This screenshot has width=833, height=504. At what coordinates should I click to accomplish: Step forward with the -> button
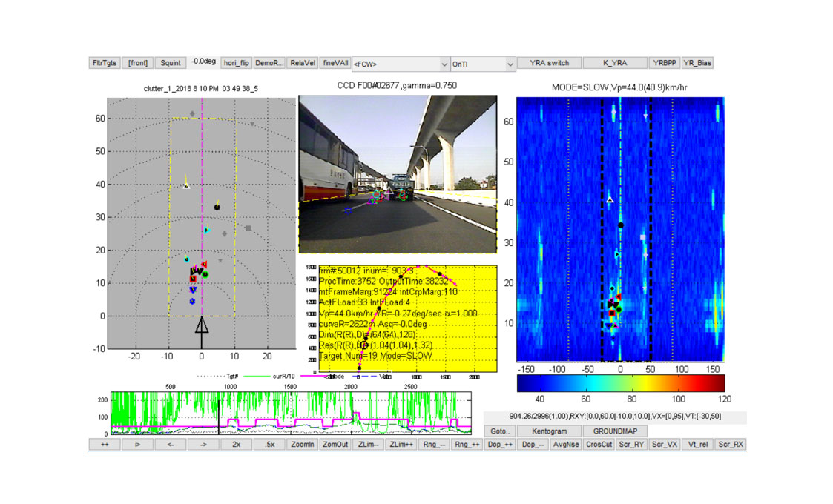pyautogui.click(x=203, y=444)
